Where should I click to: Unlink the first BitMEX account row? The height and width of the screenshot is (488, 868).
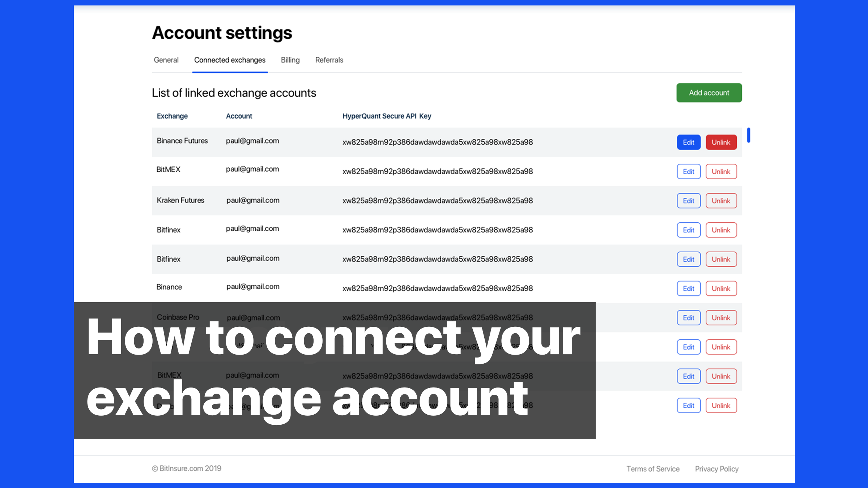(x=721, y=172)
